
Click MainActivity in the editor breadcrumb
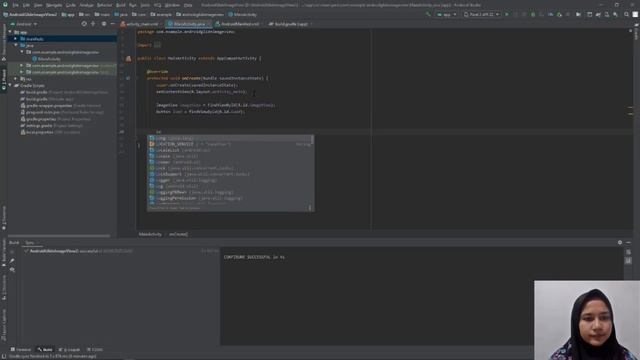pyautogui.click(x=150, y=234)
